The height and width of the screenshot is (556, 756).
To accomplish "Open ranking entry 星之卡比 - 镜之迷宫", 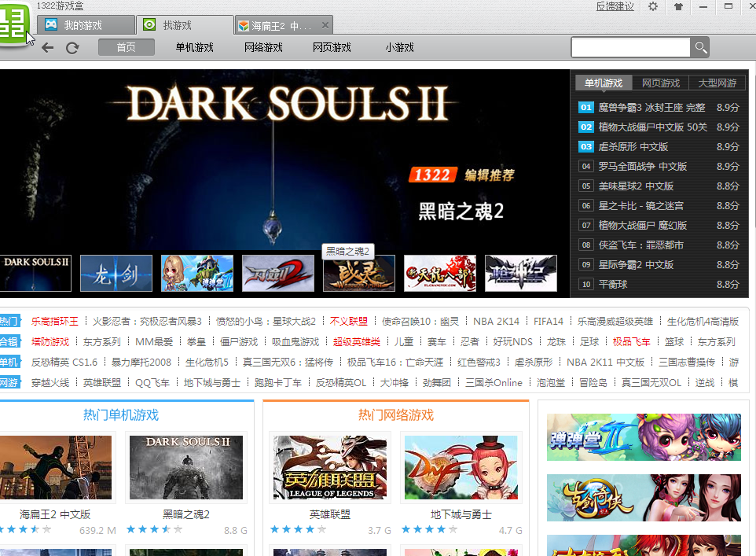I will pos(659,205).
